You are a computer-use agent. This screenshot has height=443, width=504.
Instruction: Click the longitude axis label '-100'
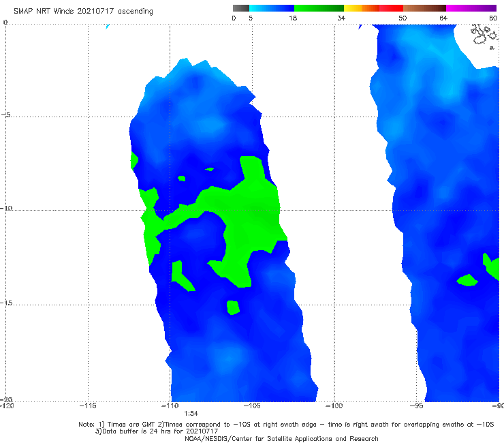334,406
